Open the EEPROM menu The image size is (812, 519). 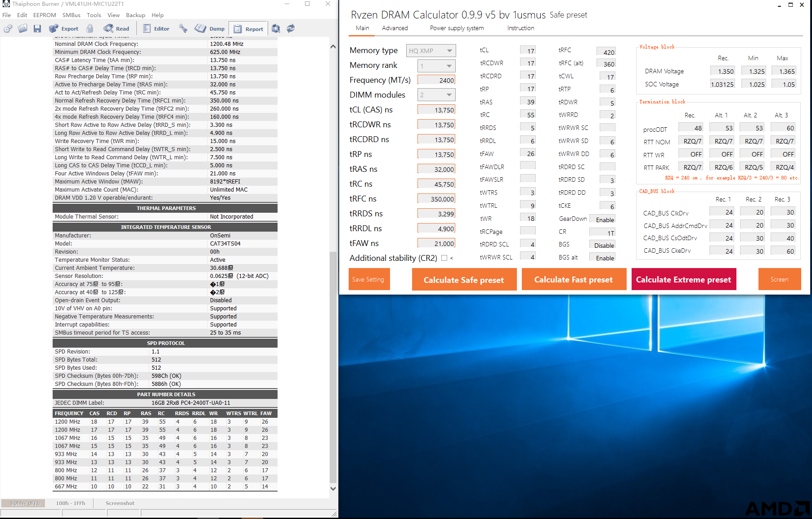coord(45,15)
